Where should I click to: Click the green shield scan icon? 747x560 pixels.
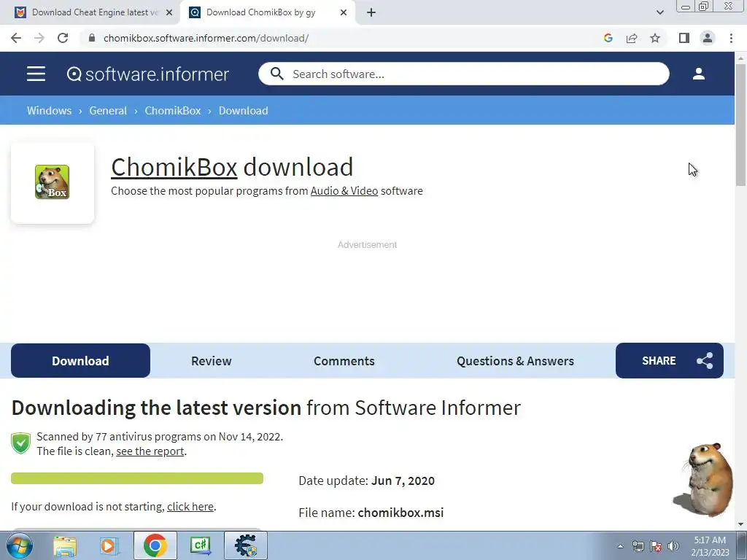click(20, 443)
